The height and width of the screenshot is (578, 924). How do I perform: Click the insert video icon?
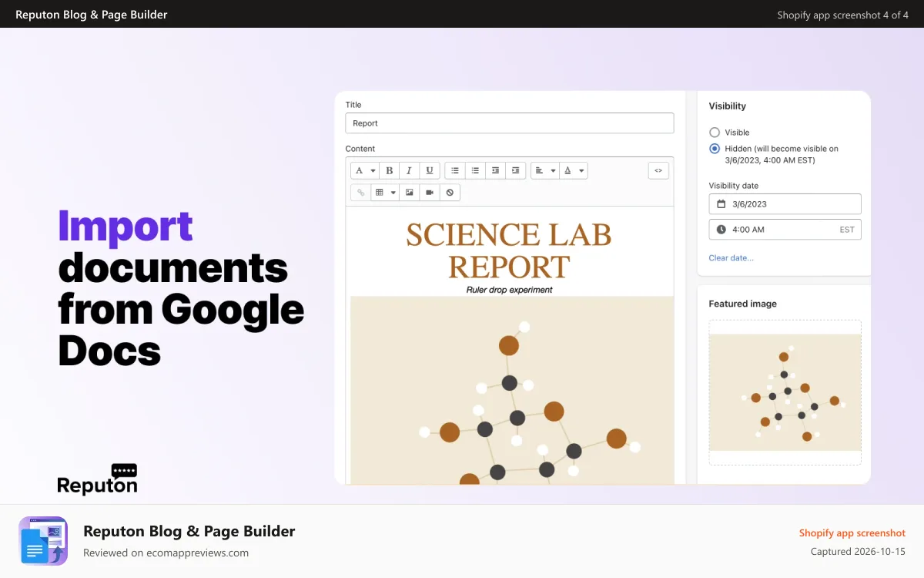[x=430, y=192]
